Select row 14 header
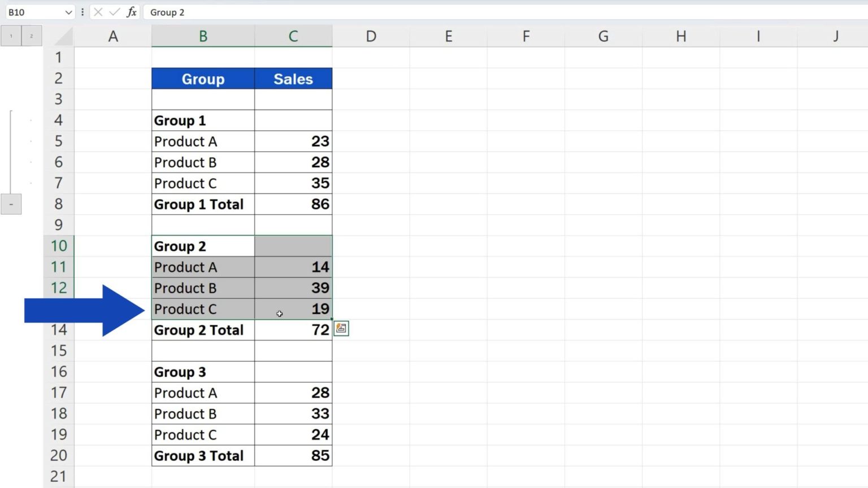Viewport: 868px width, 488px height. coord(59,330)
